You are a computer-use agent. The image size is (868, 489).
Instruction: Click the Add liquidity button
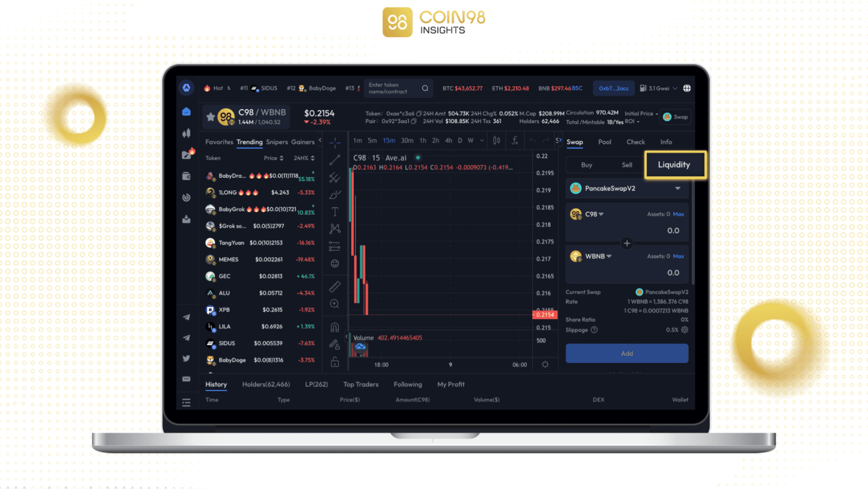point(626,354)
